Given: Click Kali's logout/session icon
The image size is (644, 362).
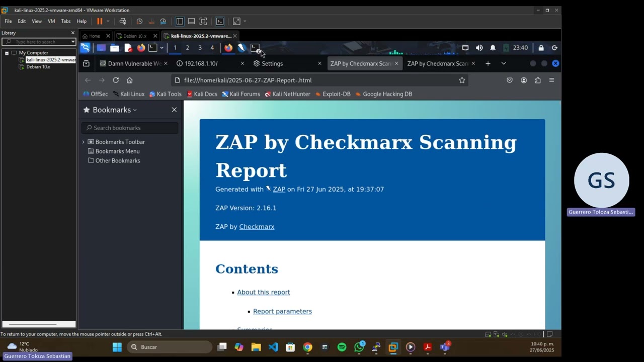Looking at the screenshot, I should click(x=554, y=48).
